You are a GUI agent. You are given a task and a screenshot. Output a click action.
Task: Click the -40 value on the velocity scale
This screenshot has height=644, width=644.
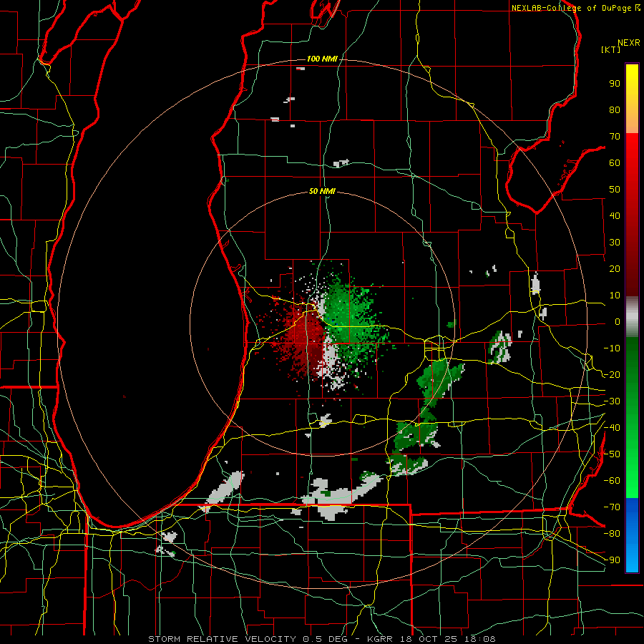tap(612, 428)
